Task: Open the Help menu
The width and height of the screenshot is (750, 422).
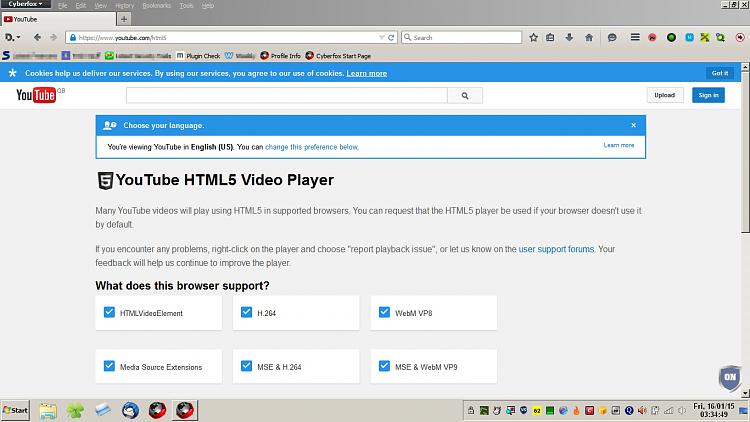Action: pos(208,6)
